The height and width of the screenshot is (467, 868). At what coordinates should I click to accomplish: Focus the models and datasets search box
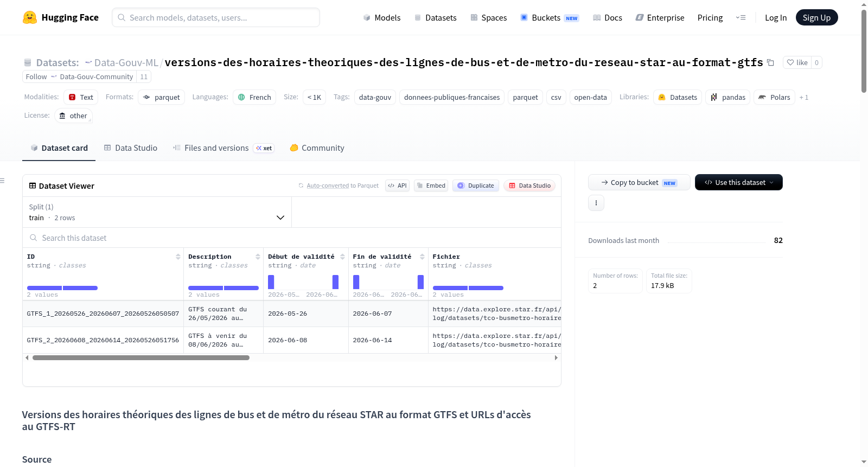tap(216, 17)
